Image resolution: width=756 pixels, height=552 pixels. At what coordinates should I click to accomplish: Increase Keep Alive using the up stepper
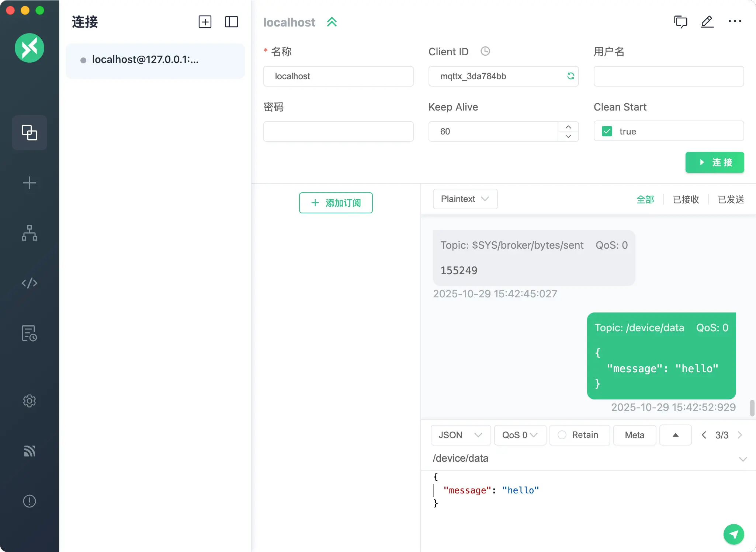[568, 126]
